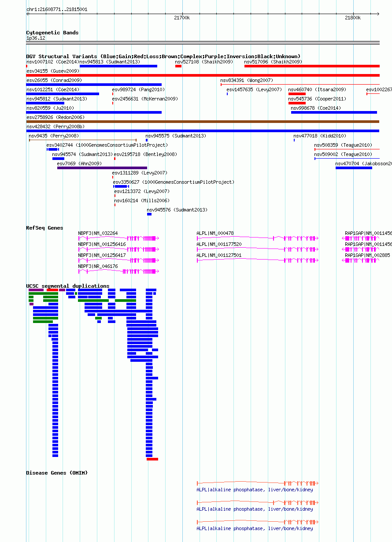Click nsv545736 (Cooper2011) variant
The width and height of the screenshot is (392, 542).
point(297,103)
